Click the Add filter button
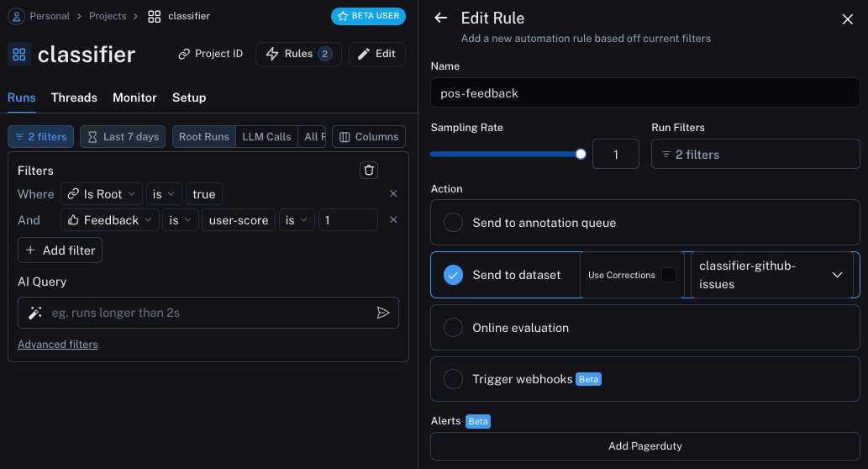This screenshot has width=868, height=469. [60, 250]
